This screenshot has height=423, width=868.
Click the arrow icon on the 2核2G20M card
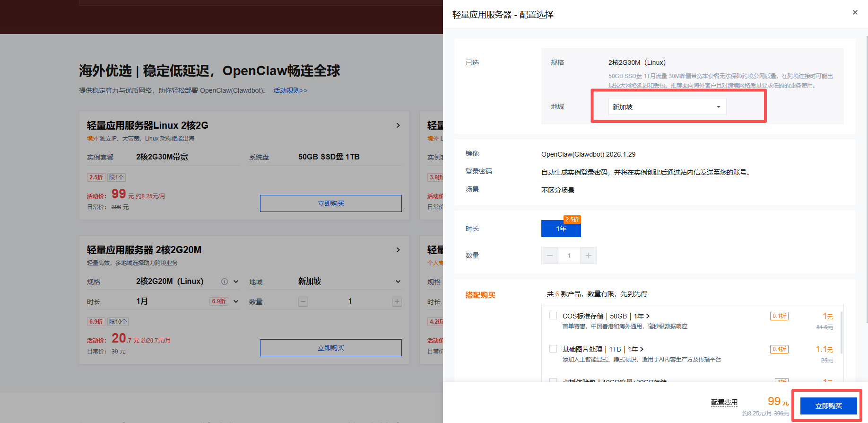click(x=398, y=250)
